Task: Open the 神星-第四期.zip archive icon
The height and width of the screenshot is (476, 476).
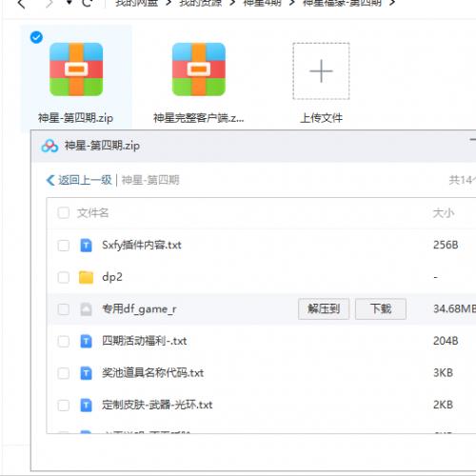Action: click(76, 69)
